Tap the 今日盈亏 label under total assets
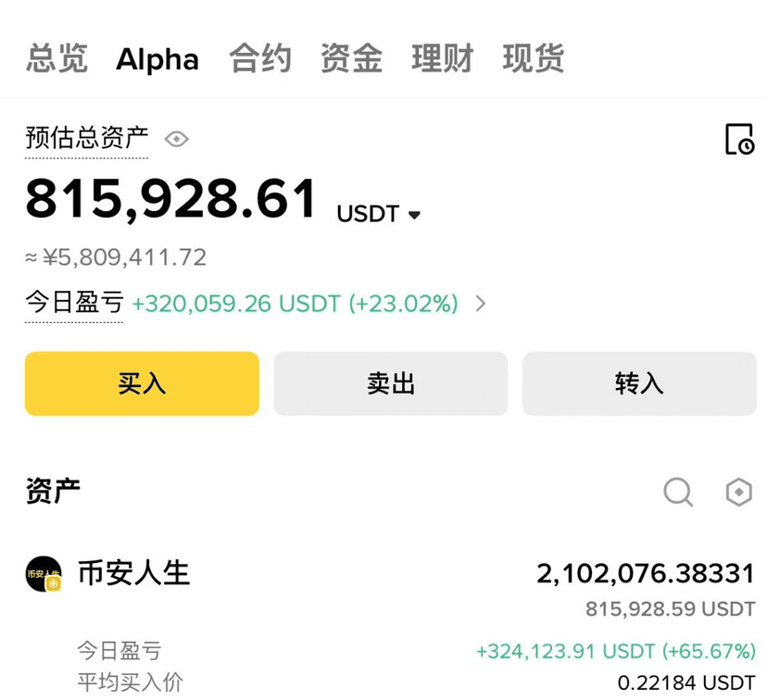 click(74, 303)
